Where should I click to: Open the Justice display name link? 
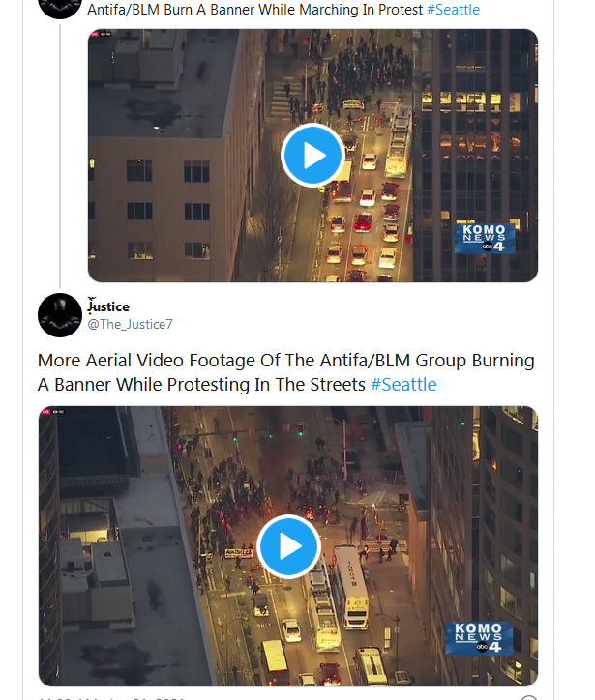pyautogui.click(x=108, y=306)
